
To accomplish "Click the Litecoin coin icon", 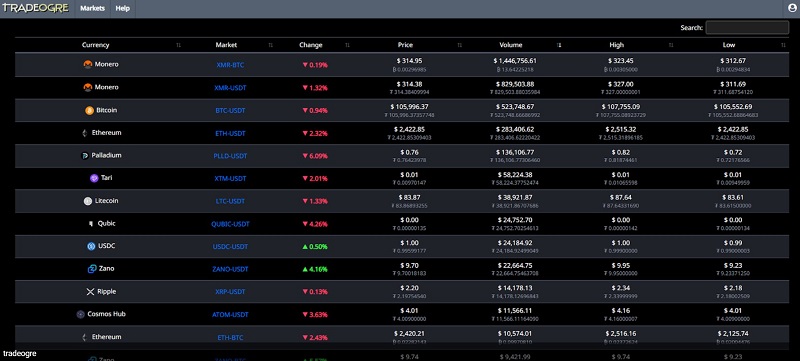I will pyautogui.click(x=88, y=201).
